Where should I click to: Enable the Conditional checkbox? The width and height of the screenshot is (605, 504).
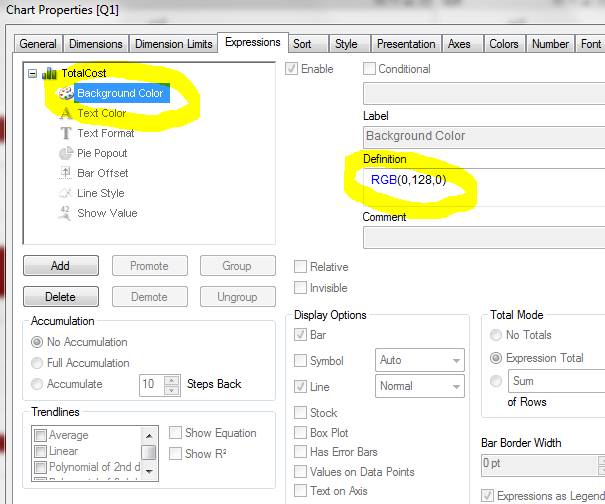point(369,69)
